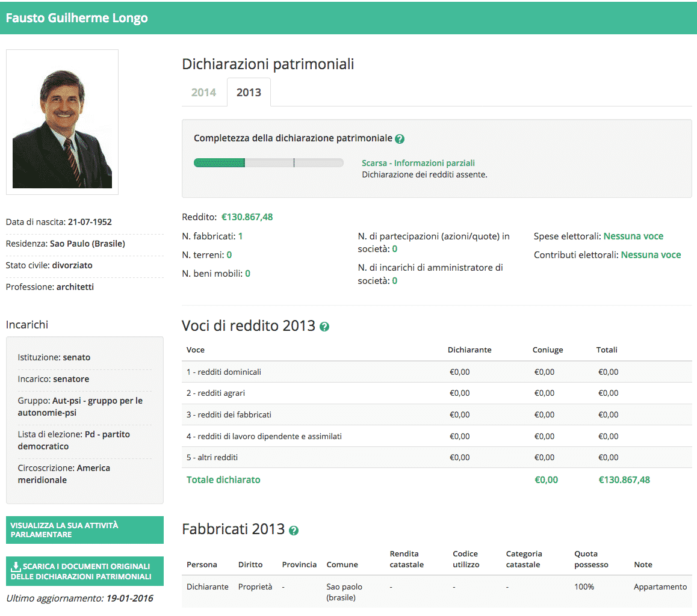Click 100% quota possesso cell
This screenshot has width=697, height=616.
584,587
